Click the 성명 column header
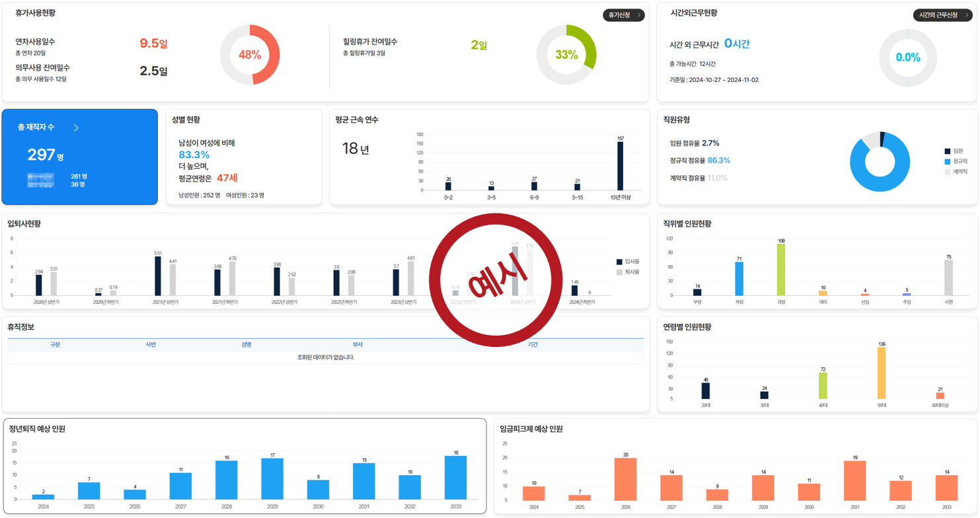Viewport: 980px width, 518px height. pyautogui.click(x=246, y=345)
